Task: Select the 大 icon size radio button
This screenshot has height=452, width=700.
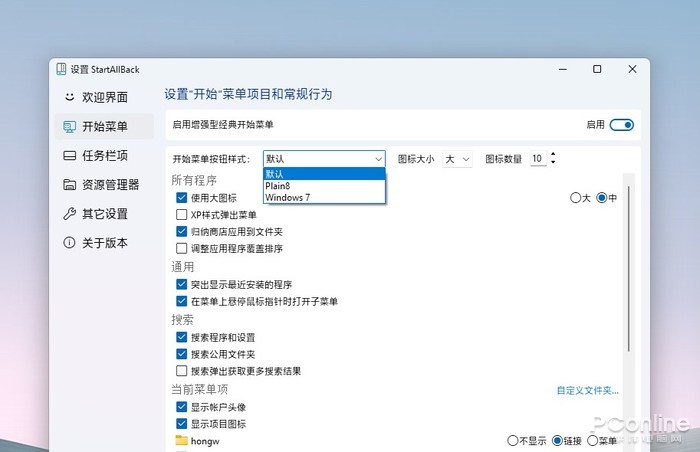Action: click(575, 197)
